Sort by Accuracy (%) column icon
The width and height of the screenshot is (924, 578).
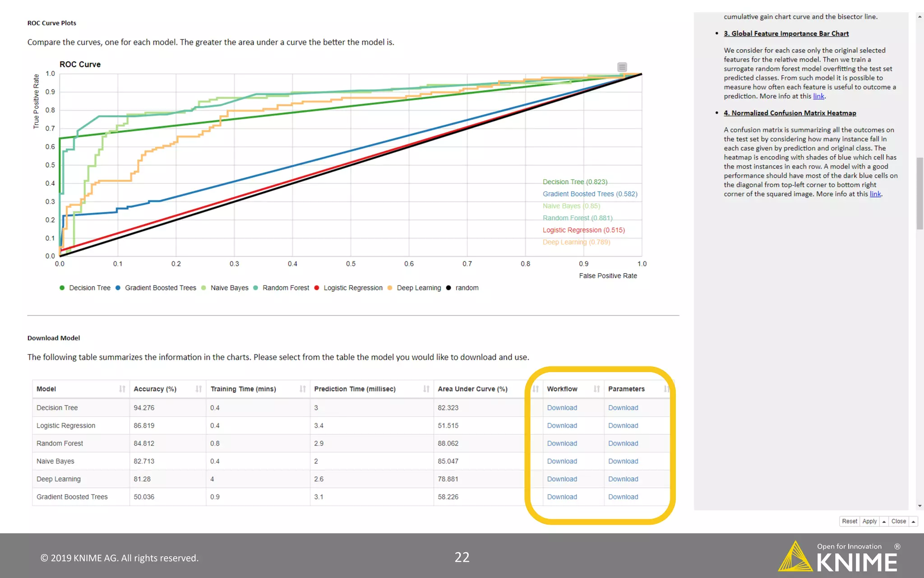coord(199,389)
